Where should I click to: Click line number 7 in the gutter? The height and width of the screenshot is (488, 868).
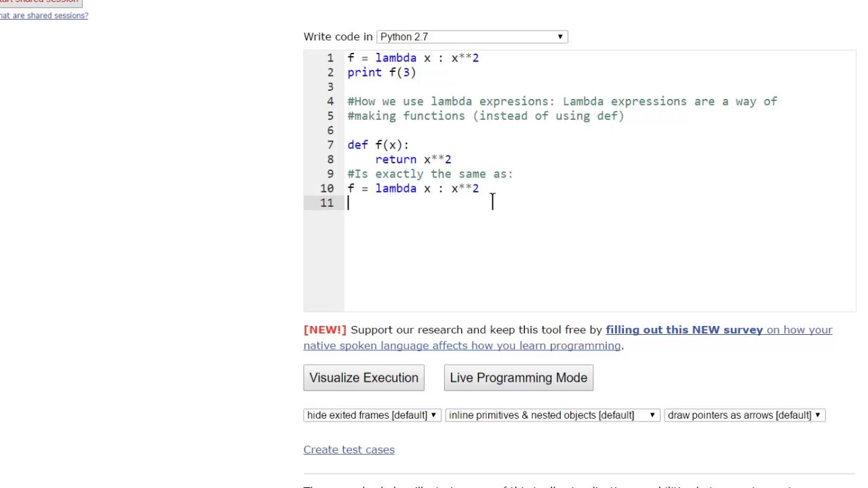[330, 145]
